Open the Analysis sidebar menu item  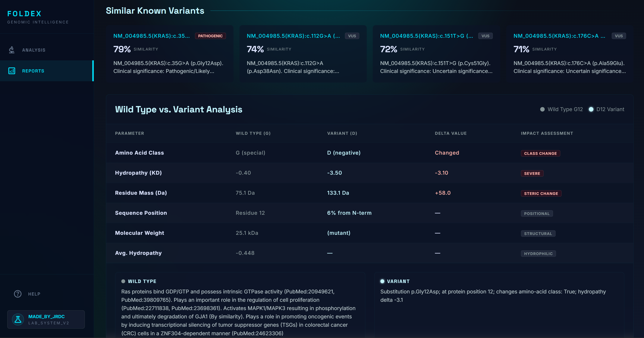[34, 50]
